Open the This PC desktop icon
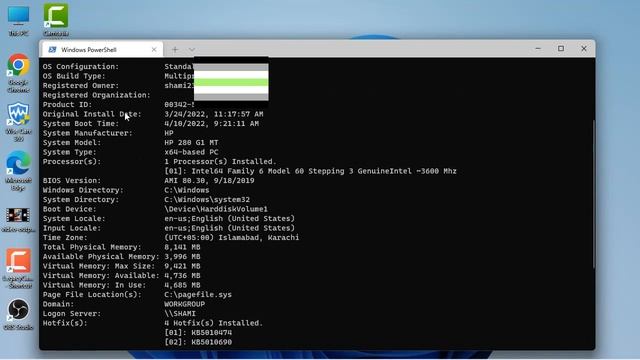The width and height of the screenshot is (640, 360). coord(18,20)
